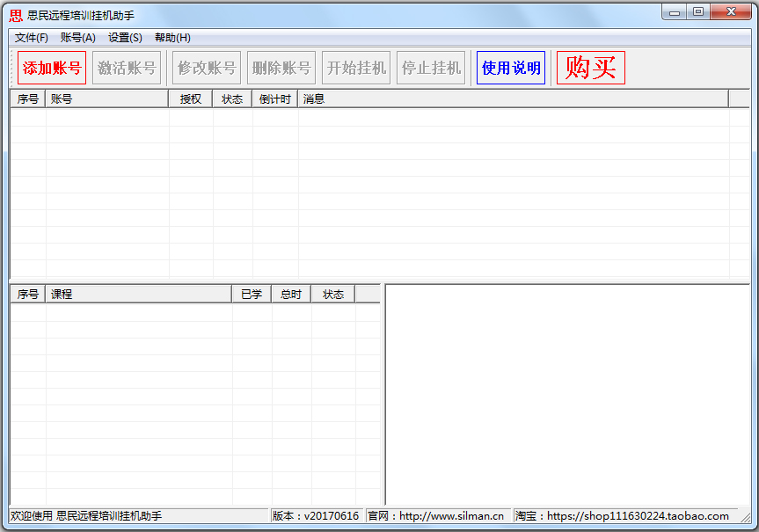The width and height of the screenshot is (759, 532).
Task: Click the 官网 http://www.silman.cn status entry
Action: point(438,516)
